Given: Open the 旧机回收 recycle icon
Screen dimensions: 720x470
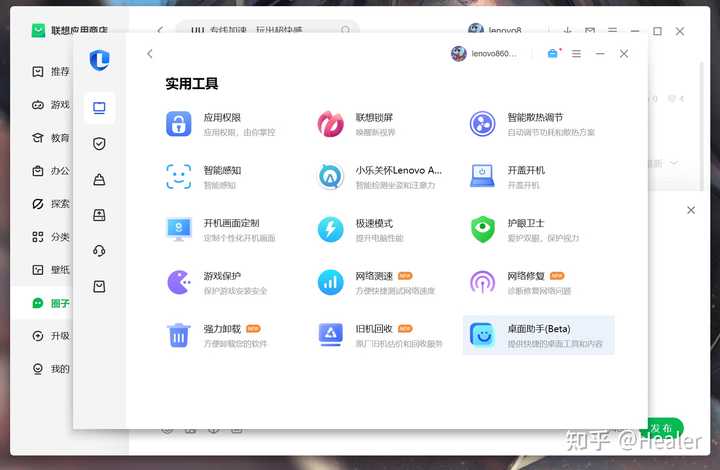Looking at the screenshot, I should [331, 335].
